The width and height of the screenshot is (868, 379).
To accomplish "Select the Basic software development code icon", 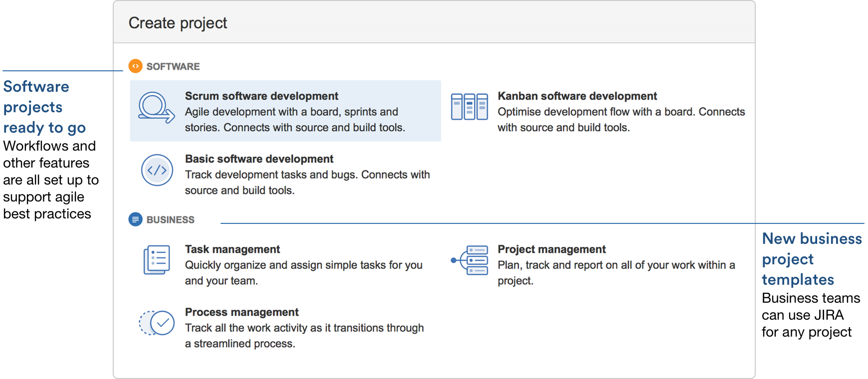I will [x=157, y=170].
